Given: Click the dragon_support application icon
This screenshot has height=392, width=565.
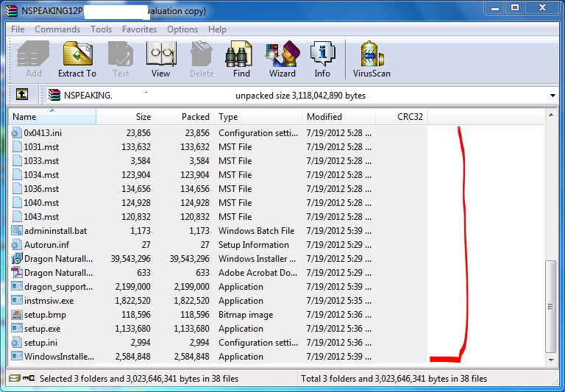Looking at the screenshot, I should pyautogui.click(x=17, y=286).
